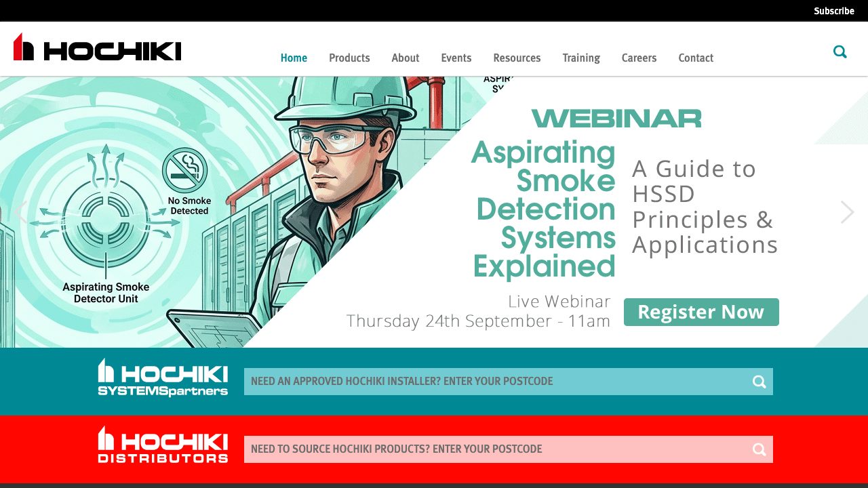868x488 pixels.
Task: Click the Hochiki logo in the header
Action: pos(98,47)
